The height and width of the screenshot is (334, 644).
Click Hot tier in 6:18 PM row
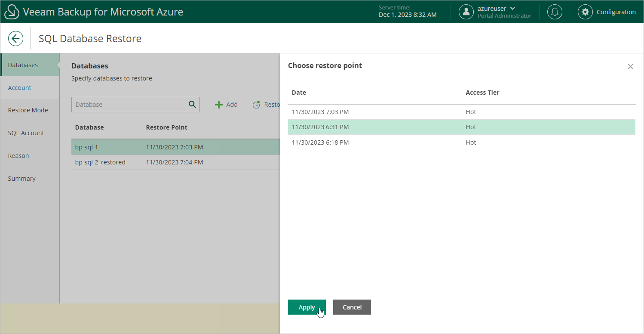[471, 142]
